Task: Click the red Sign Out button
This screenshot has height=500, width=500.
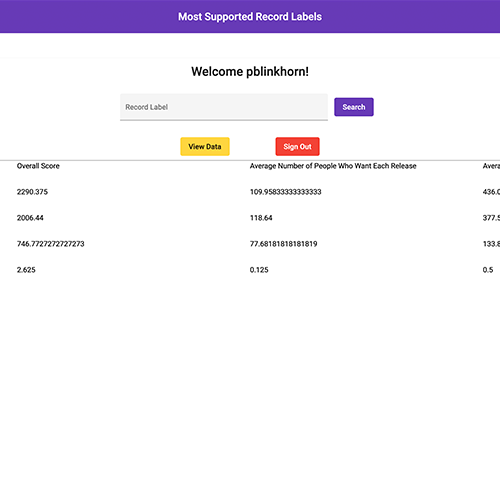Action: click(297, 146)
